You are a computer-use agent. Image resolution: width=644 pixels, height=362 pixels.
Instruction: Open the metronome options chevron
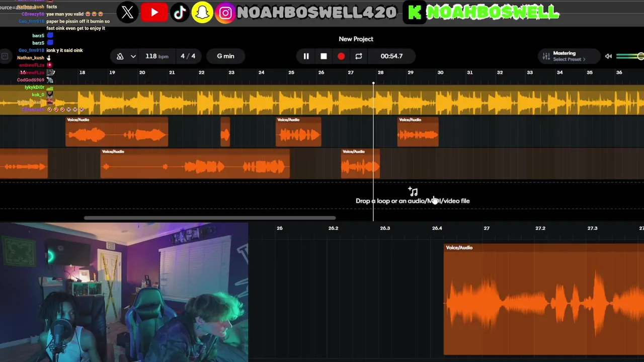[x=133, y=56]
